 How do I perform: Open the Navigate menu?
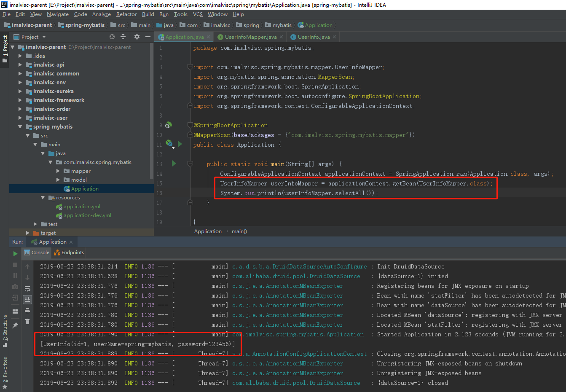pyautogui.click(x=58, y=14)
